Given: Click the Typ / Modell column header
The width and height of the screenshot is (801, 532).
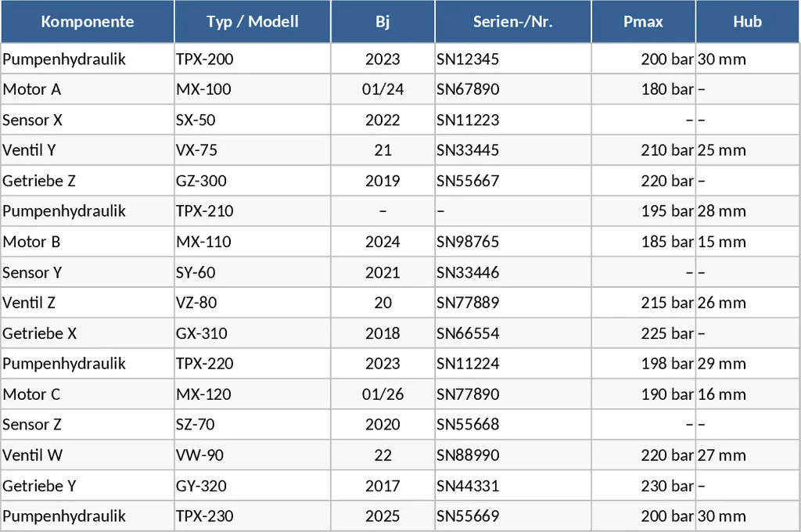Looking at the screenshot, I should tap(252, 22).
